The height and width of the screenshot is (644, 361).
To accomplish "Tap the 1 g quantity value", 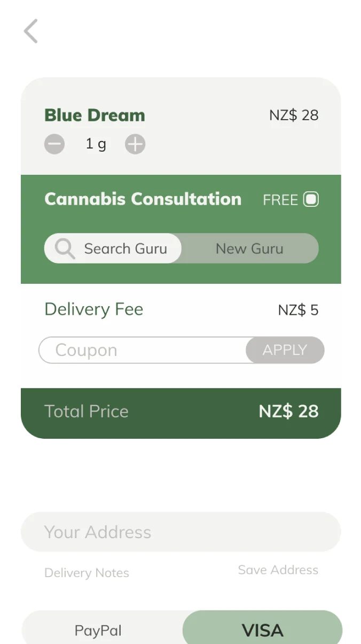I will [96, 144].
